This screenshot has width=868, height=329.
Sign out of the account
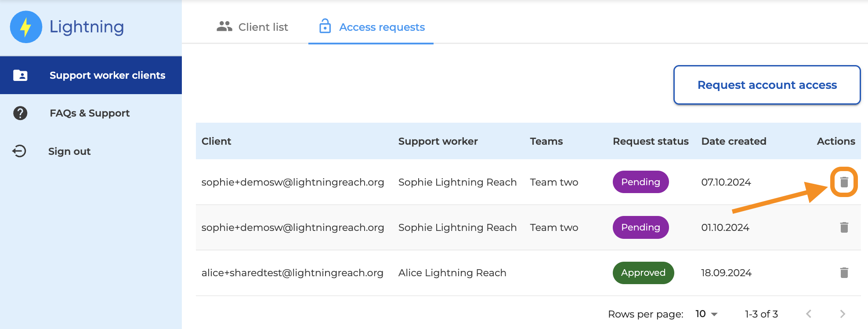[69, 151]
